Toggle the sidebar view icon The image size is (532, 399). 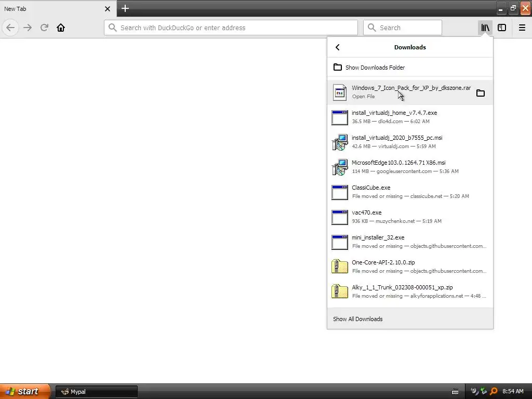click(x=502, y=28)
